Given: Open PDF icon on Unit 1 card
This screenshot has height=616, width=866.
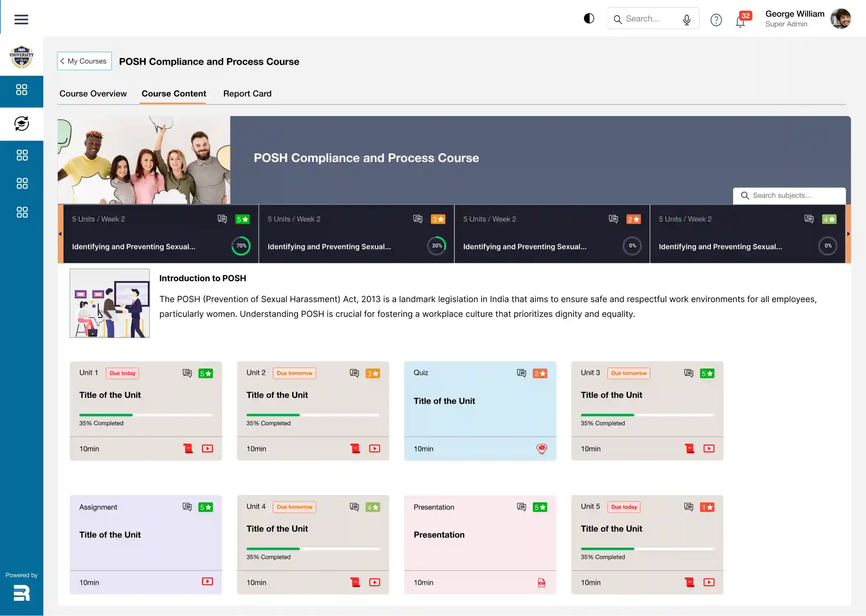Looking at the screenshot, I should 188,449.
